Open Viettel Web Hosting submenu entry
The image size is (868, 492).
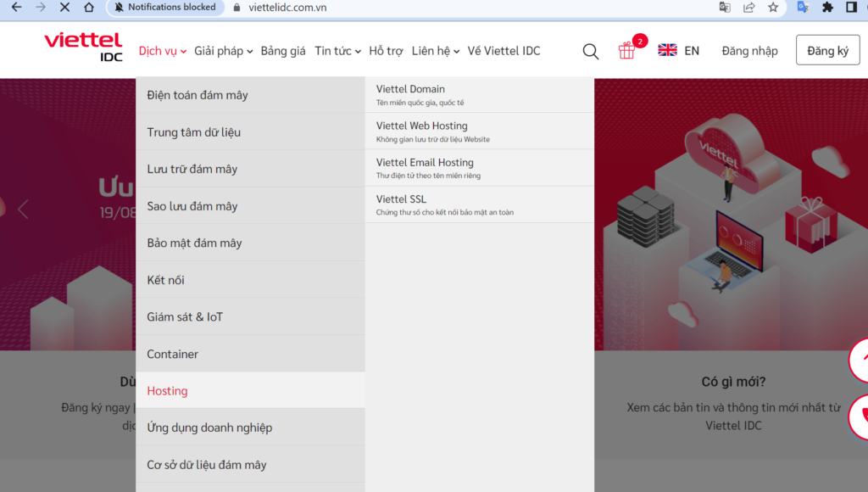[x=423, y=125]
